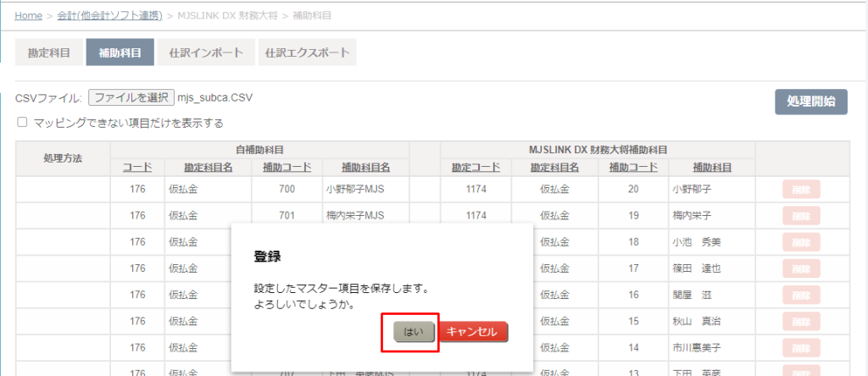
Task: Click the 関屋 滋 cell
Action: 712,295
